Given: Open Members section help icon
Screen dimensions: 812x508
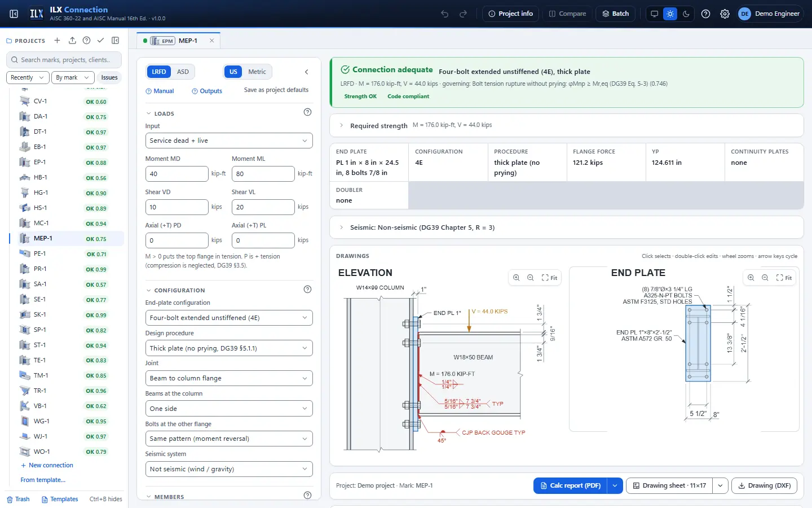Looking at the screenshot, I should click(307, 496).
